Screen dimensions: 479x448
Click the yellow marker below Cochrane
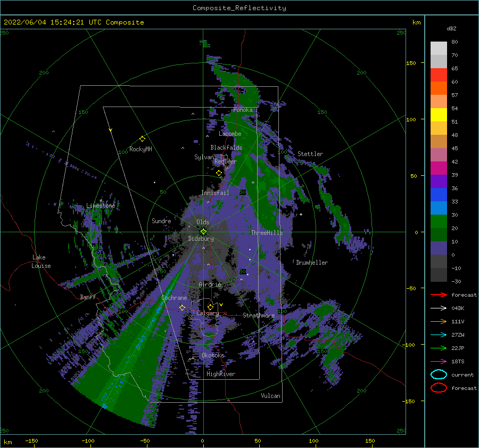182,307
